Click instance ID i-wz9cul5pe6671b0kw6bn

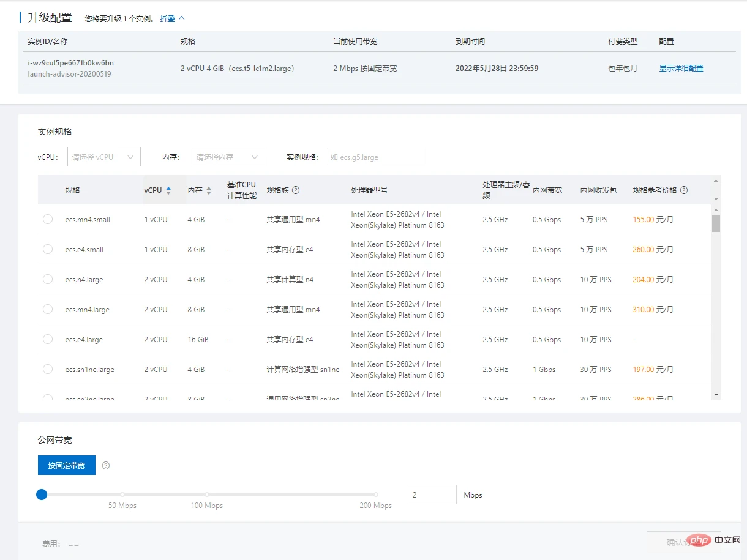click(x=70, y=63)
